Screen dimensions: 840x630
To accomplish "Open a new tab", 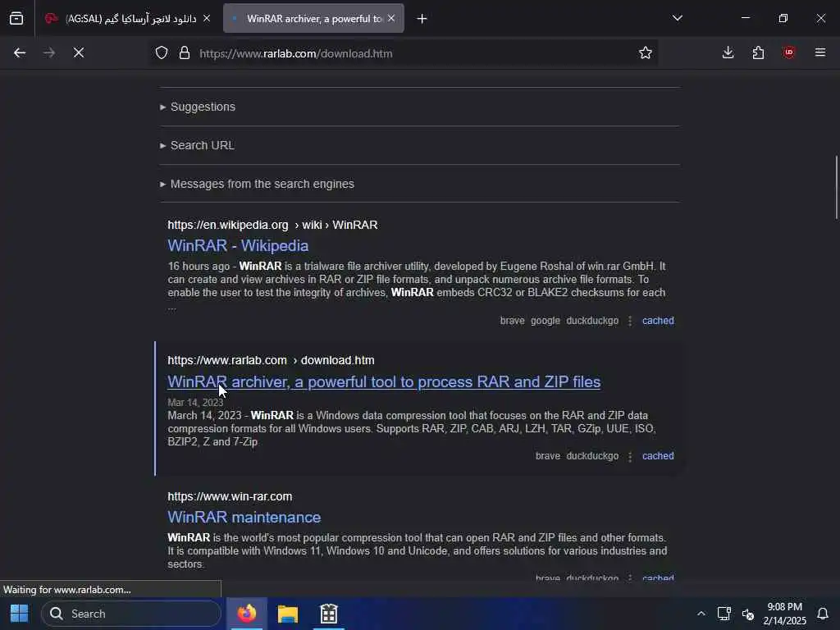I will (422, 19).
